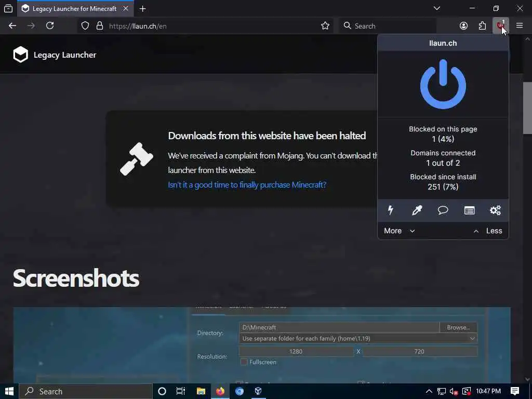View site security via padlock icon
This screenshot has height=399, width=532.
(x=99, y=26)
